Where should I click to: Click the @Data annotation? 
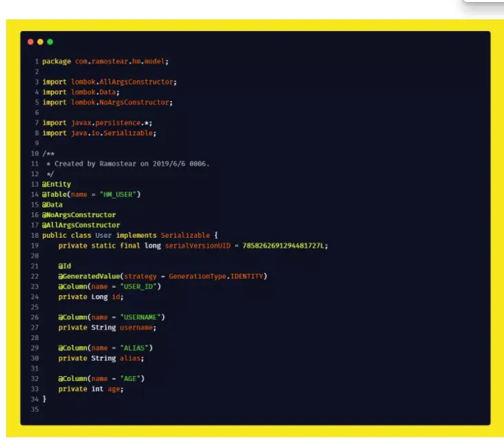click(52, 205)
